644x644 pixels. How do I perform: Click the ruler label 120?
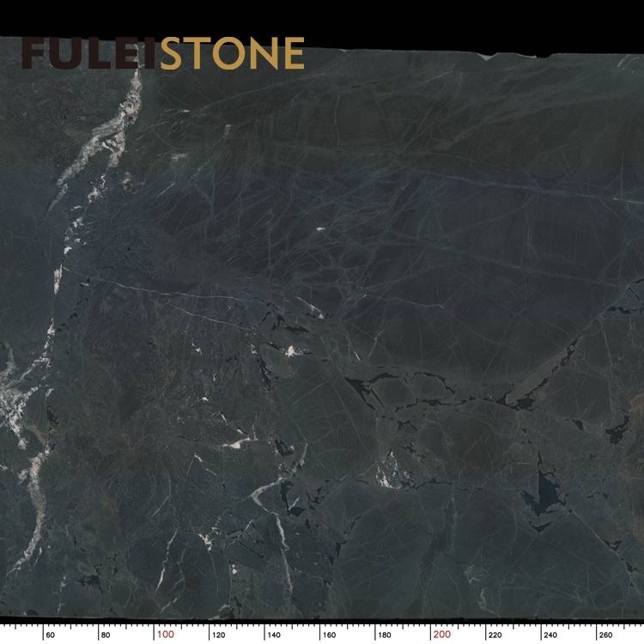click(x=218, y=635)
